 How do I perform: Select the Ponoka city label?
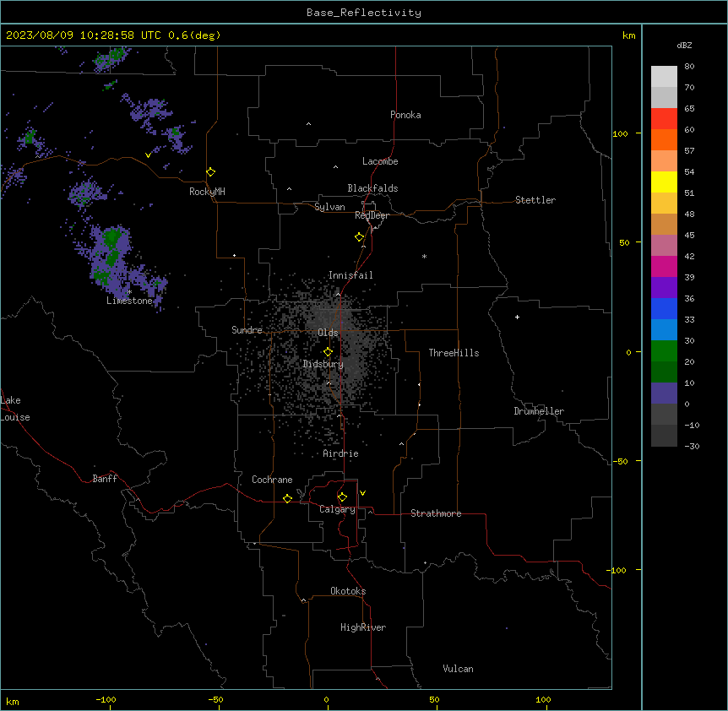[405, 115]
